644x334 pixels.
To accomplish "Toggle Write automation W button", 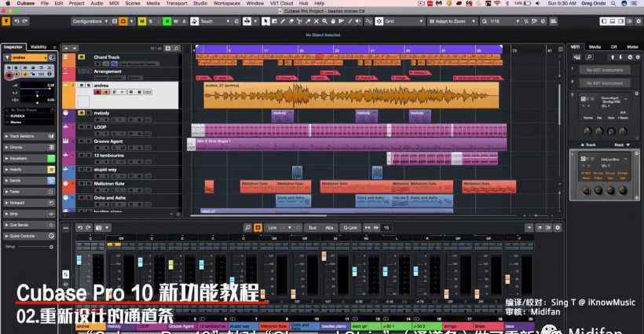I will [176, 21].
